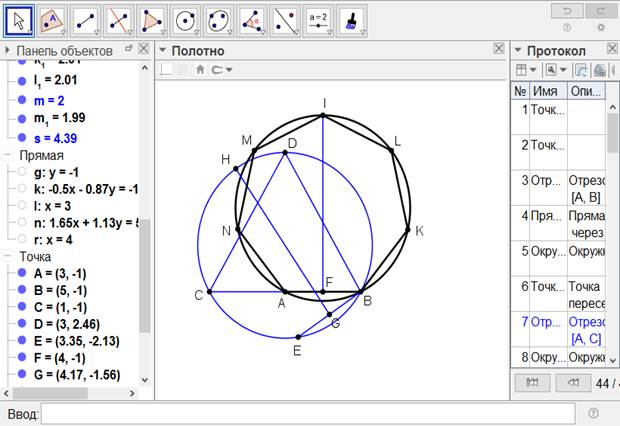Open input bar help icon
The image size is (620, 426).
pos(593,413)
